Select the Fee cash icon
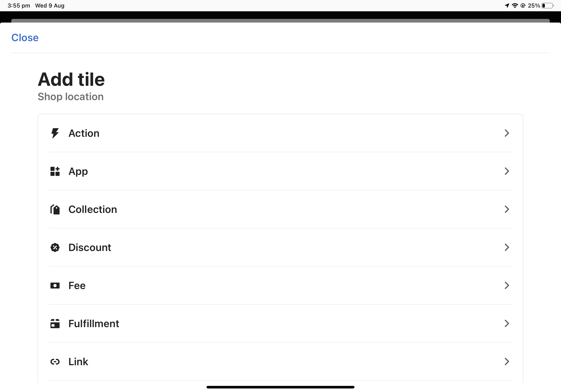The height and width of the screenshot is (392, 561). 55,286
